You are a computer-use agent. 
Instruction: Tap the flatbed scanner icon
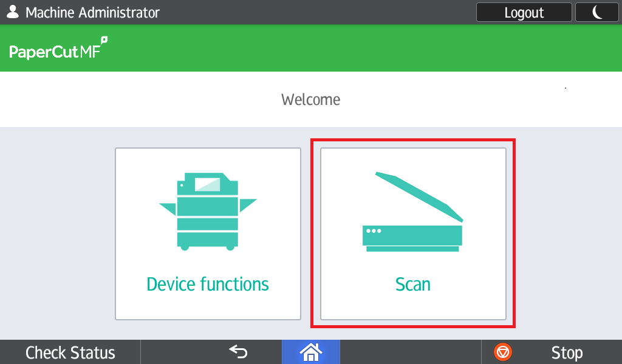(x=413, y=212)
